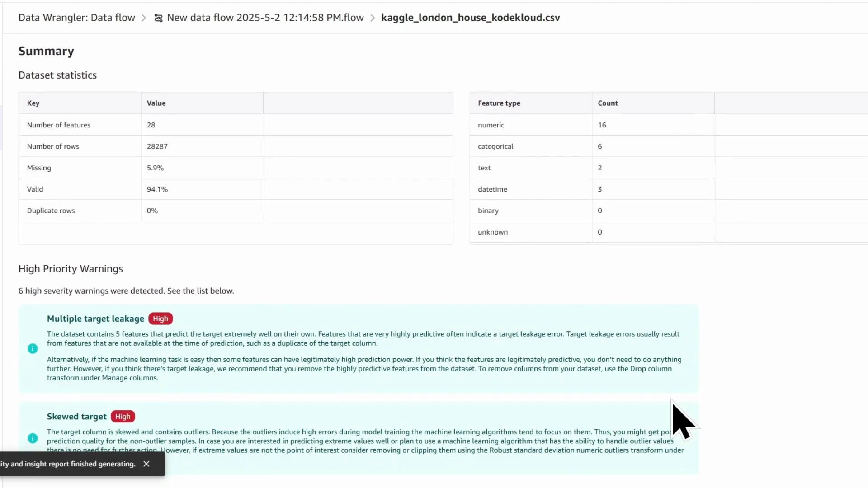Viewport: 868px width, 488px height.
Task: Click the High Priority Warnings heading
Action: coord(71,268)
